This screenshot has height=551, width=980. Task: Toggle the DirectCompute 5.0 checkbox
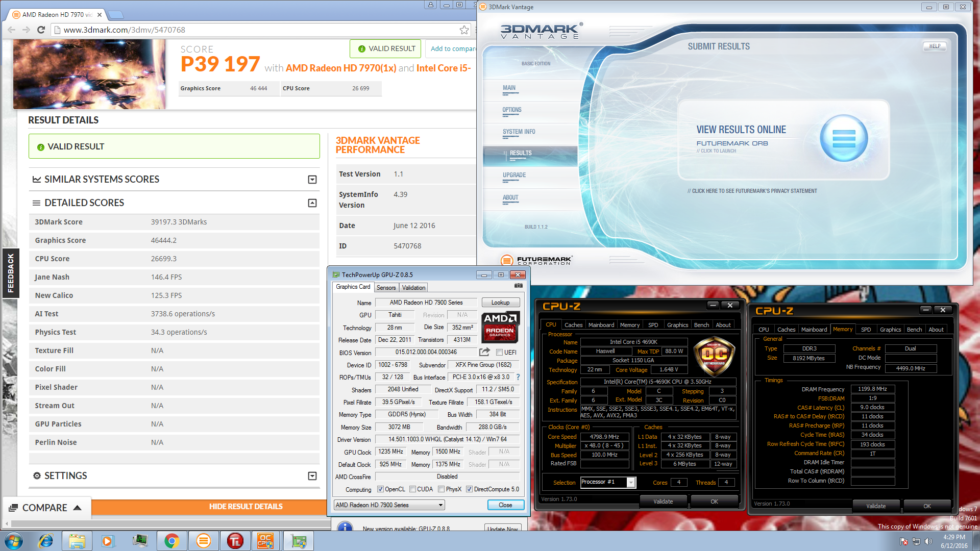pyautogui.click(x=469, y=489)
